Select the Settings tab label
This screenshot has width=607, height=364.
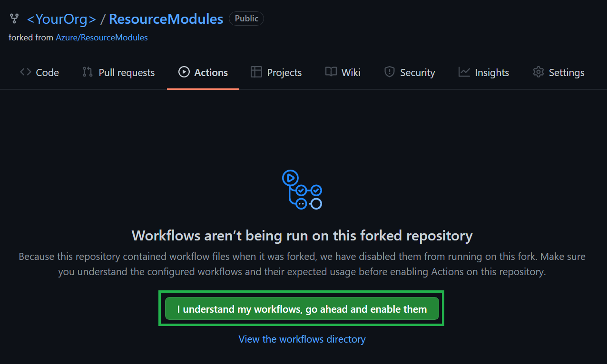tap(566, 73)
